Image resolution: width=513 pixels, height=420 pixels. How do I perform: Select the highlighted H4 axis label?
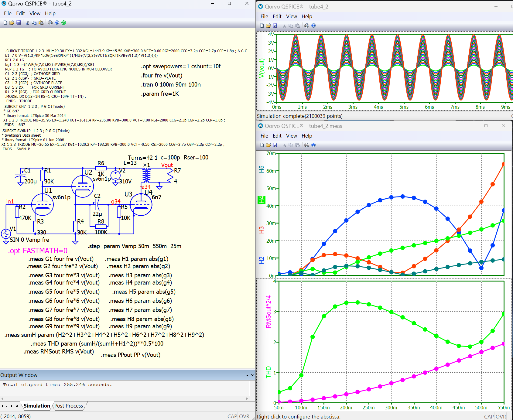[261, 200]
